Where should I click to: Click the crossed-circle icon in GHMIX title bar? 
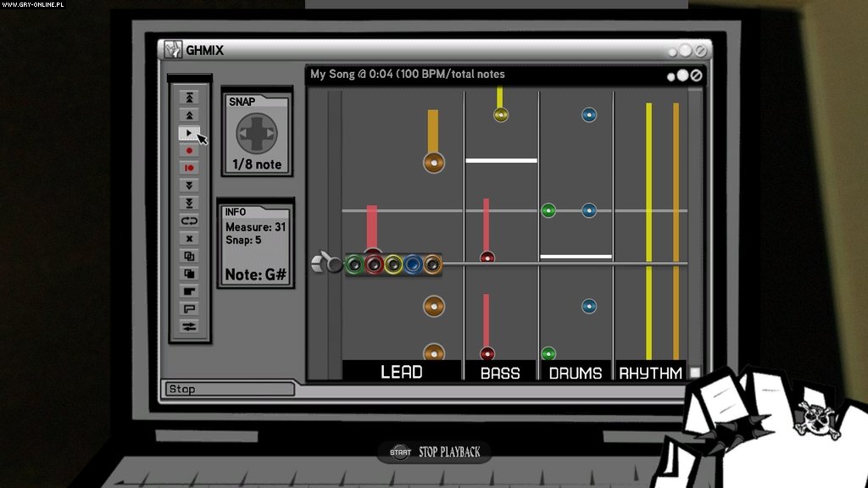click(700, 51)
